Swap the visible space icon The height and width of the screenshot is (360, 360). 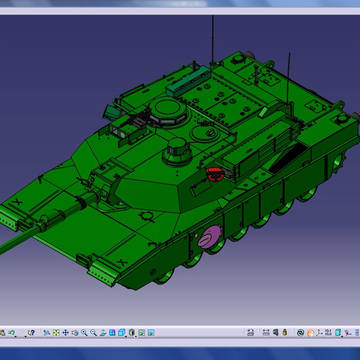pos(151,332)
